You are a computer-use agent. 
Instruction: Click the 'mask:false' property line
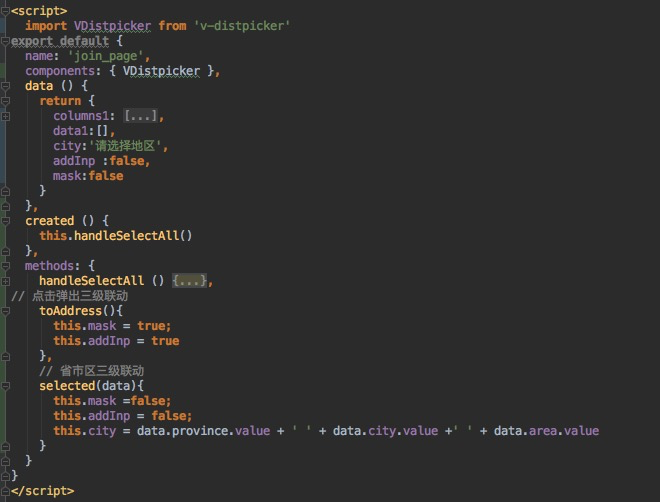click(x=88, y=176)
